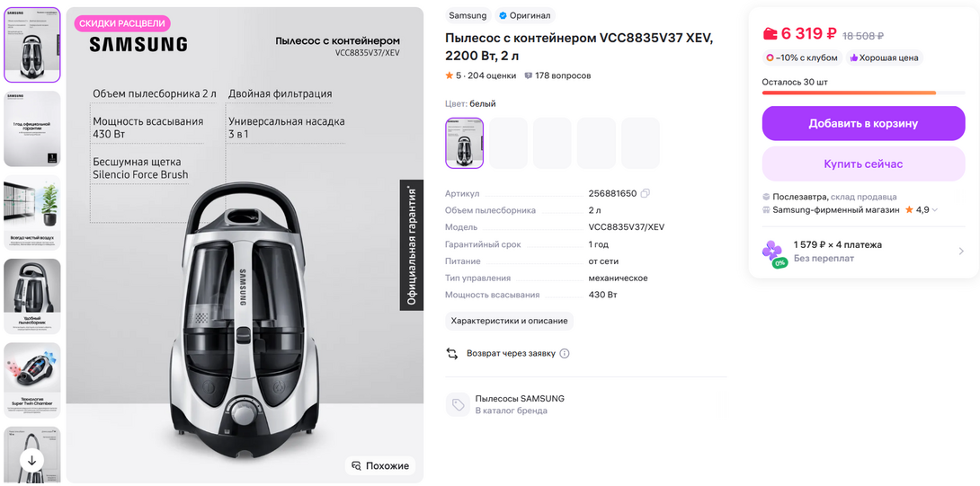The width and height of the screenshot is (980, 486).
Task: Show similar items via Похожие
Action: (380, 465)
